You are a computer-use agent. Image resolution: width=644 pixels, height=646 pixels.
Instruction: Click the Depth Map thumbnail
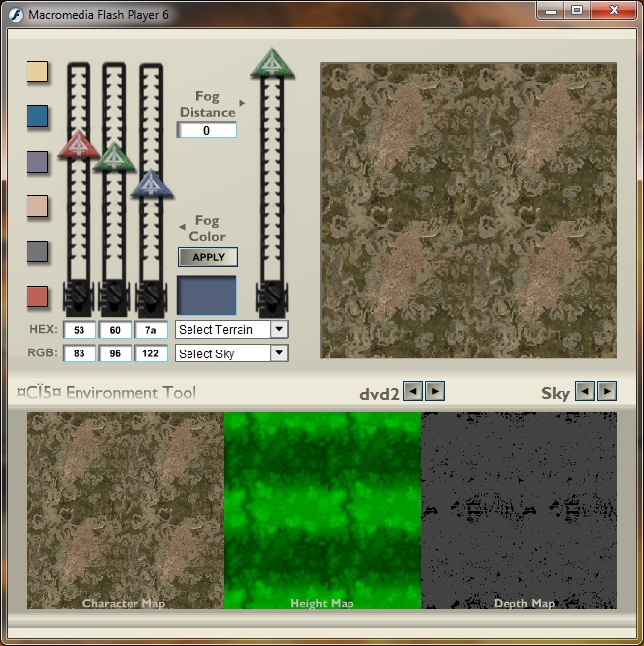518,511
